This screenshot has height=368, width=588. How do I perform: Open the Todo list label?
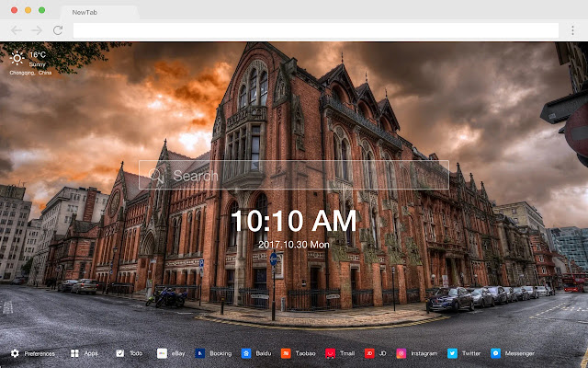(136, 353)
